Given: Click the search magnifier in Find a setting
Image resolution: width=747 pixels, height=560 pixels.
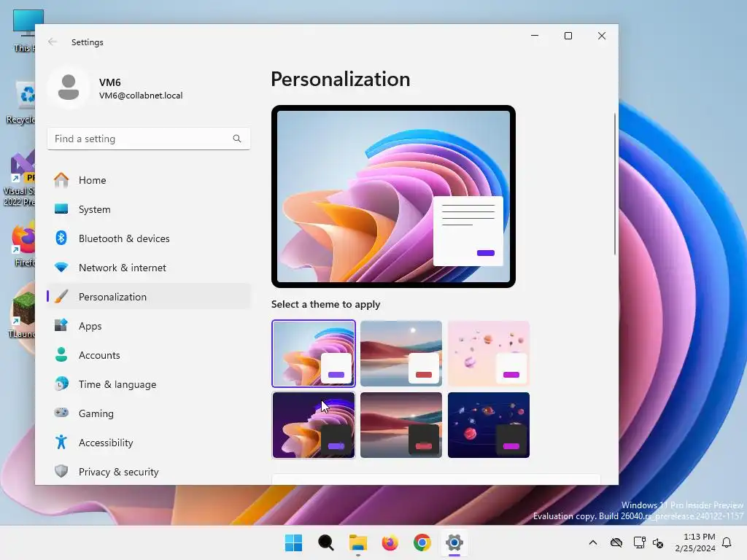Looking at the screenshot, I should coord(237,139).
